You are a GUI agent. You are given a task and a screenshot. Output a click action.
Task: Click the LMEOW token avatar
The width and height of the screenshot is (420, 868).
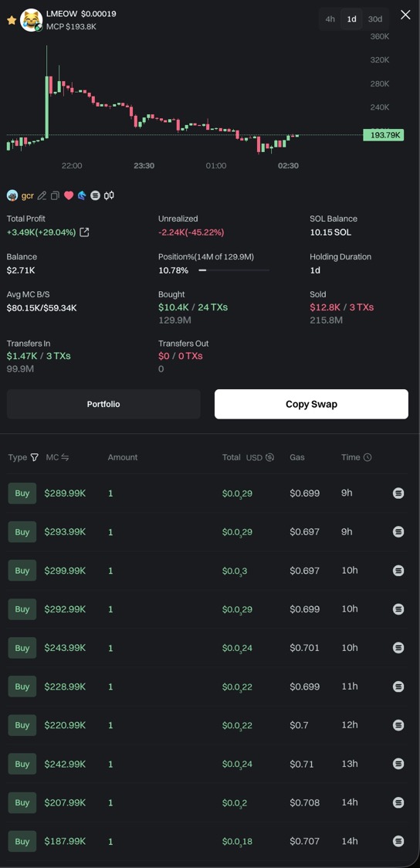pyautogui.click(x=31, y=20)
